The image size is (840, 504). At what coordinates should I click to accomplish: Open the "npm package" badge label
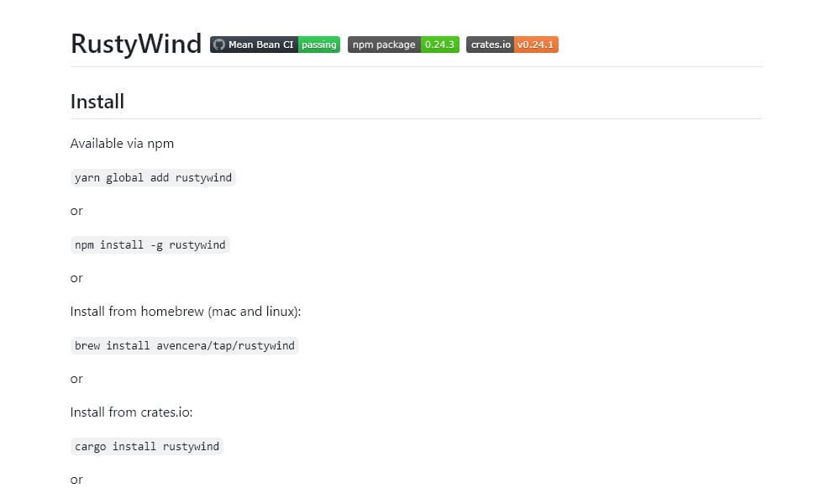pyautogui.click(x=384, y=45)
